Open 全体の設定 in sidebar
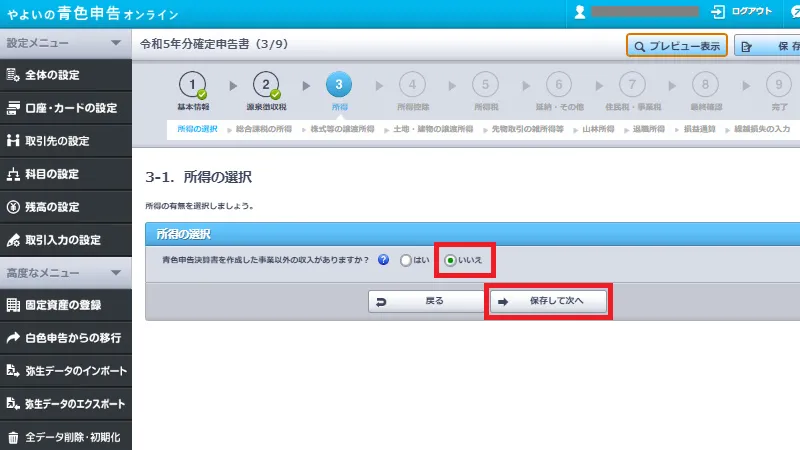 click(x=65, y=75)
